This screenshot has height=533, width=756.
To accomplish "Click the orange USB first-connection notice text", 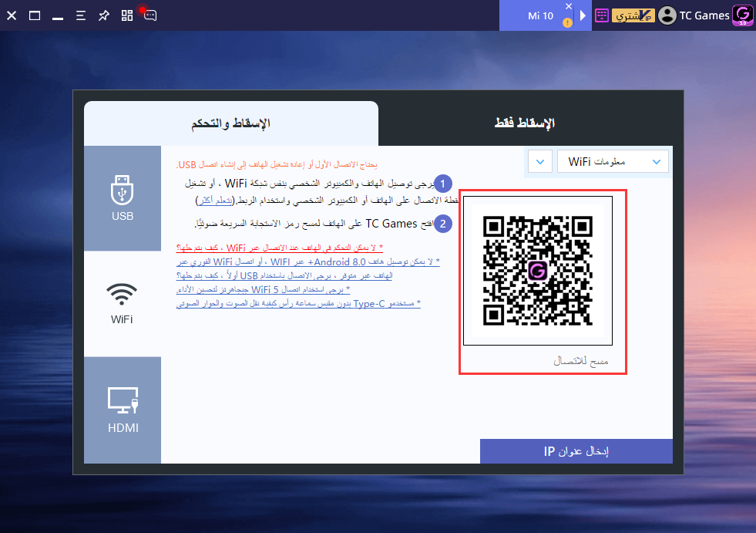I will coord(276,164).
